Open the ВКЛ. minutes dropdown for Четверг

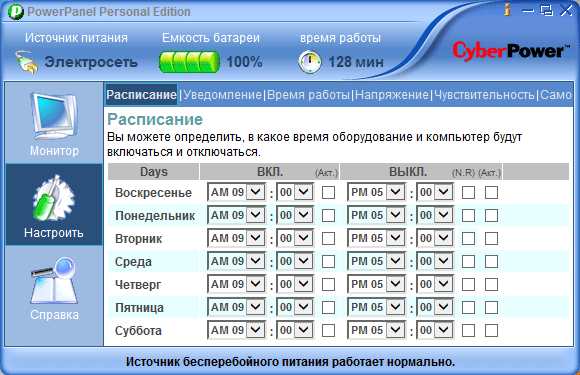click(x=295, y=284)
